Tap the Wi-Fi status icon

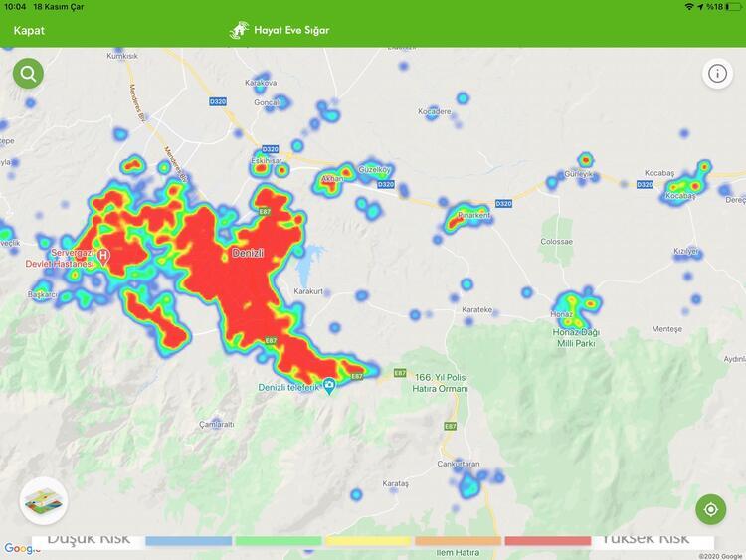point(688,7)
